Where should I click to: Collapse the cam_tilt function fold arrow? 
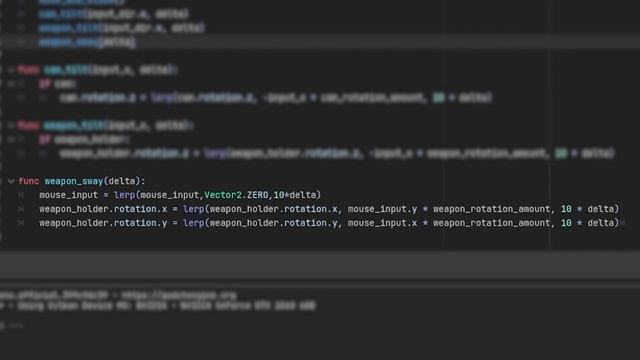click(11, 70)
